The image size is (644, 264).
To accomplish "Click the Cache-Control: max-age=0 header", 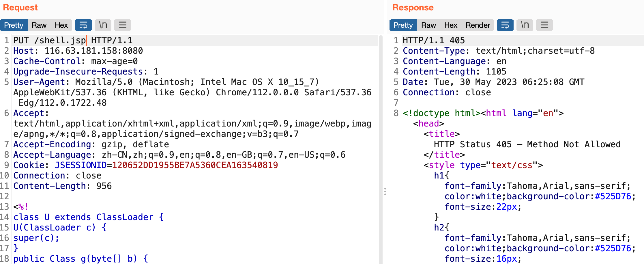I will coord(76,61).
